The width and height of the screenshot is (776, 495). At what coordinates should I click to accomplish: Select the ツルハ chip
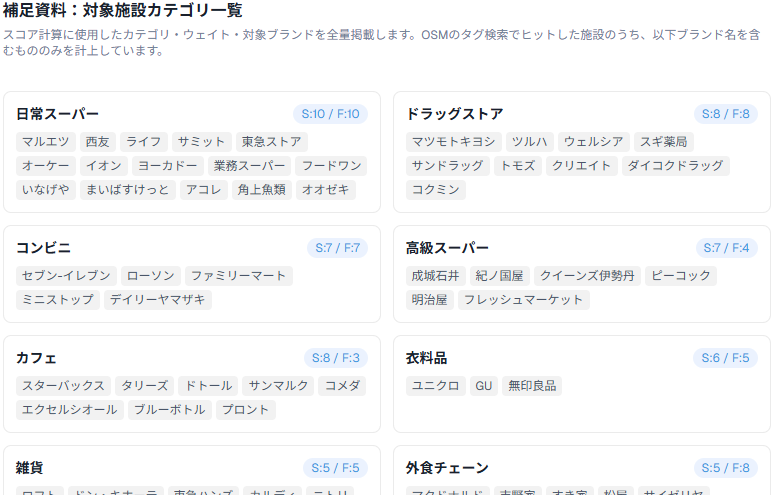pyautogui.click(x=530, y=142)
